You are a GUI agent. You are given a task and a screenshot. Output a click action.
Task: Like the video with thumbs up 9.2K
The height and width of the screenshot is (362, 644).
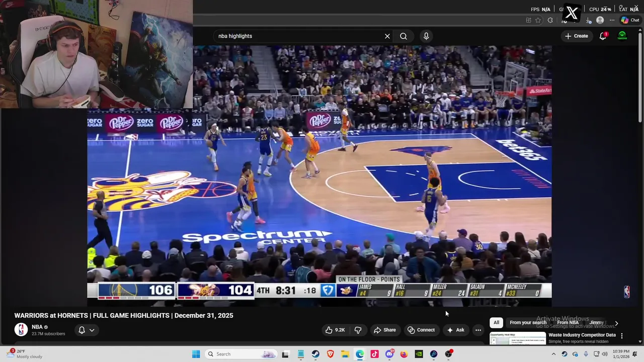(x=335, y=330)
